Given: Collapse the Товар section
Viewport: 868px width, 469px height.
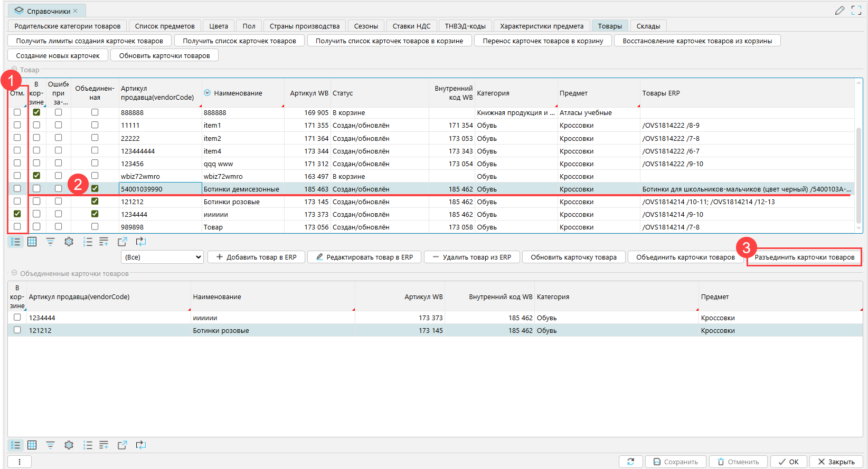Looking at the screenshot, I should pos(15,70).
